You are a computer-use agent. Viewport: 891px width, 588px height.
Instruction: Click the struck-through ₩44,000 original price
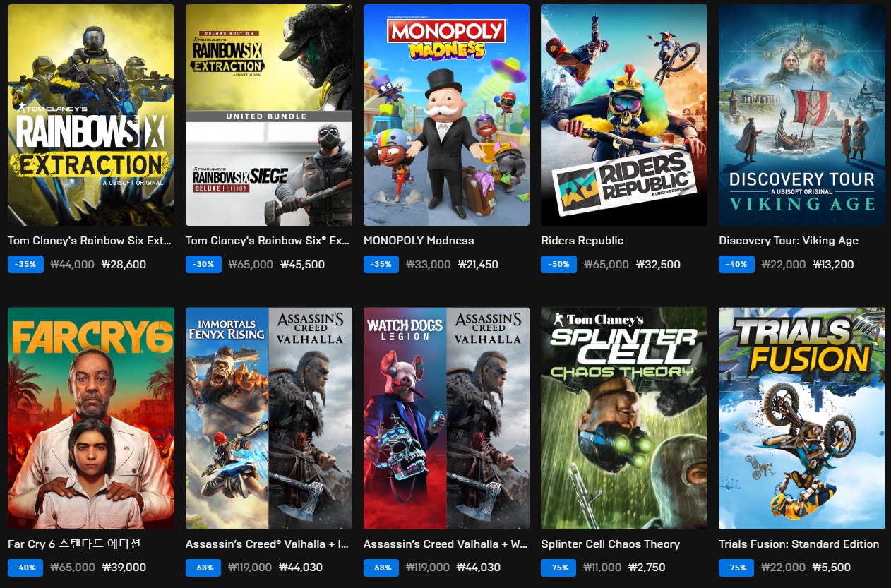click(x=73, y=265)
